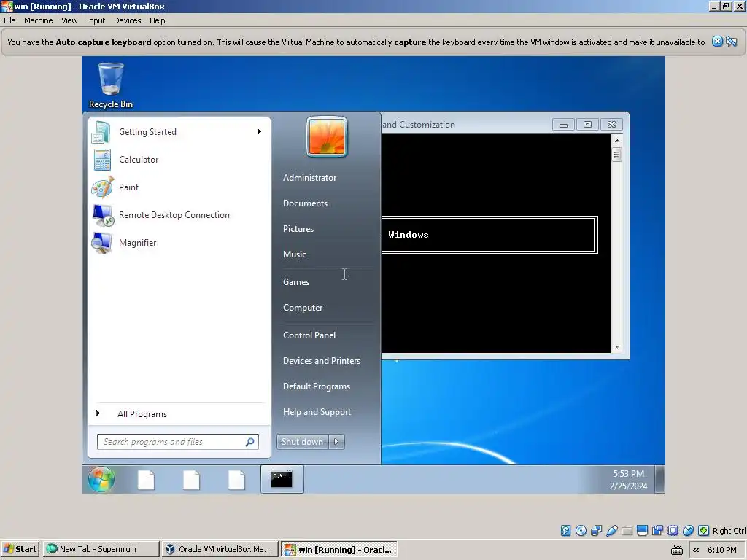This screenshot has width=747, height=560.
Task: Click host Start button
Action: pyautogui.click(x=20, y=549)
